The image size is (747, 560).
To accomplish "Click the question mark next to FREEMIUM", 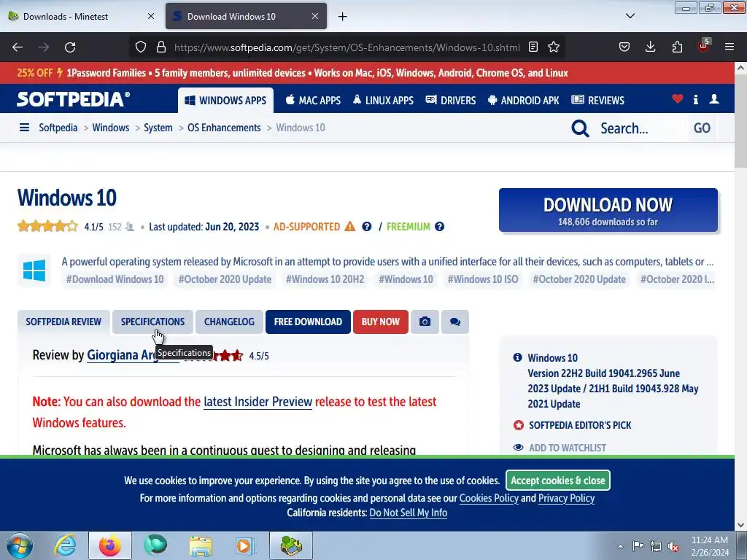I will click(x=439, y=227).
